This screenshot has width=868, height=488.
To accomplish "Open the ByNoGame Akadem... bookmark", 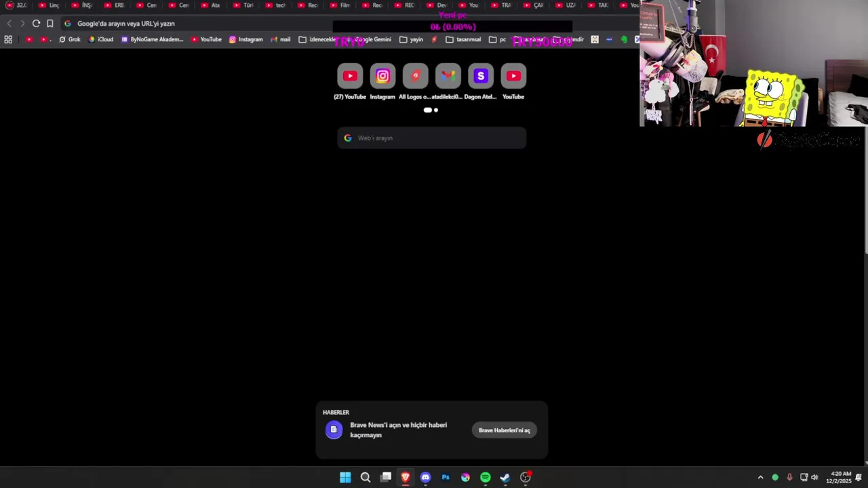I will pos(153,39).
